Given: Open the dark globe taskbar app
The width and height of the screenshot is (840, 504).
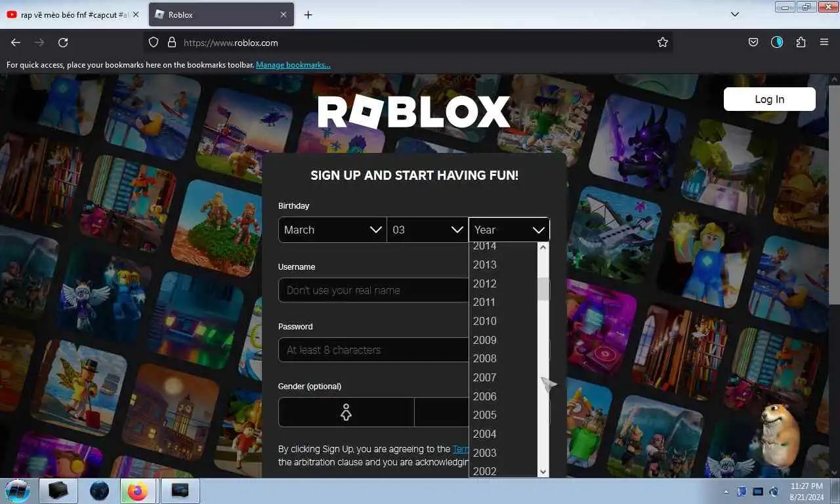Looking at the screenshot, I should 100,491.
